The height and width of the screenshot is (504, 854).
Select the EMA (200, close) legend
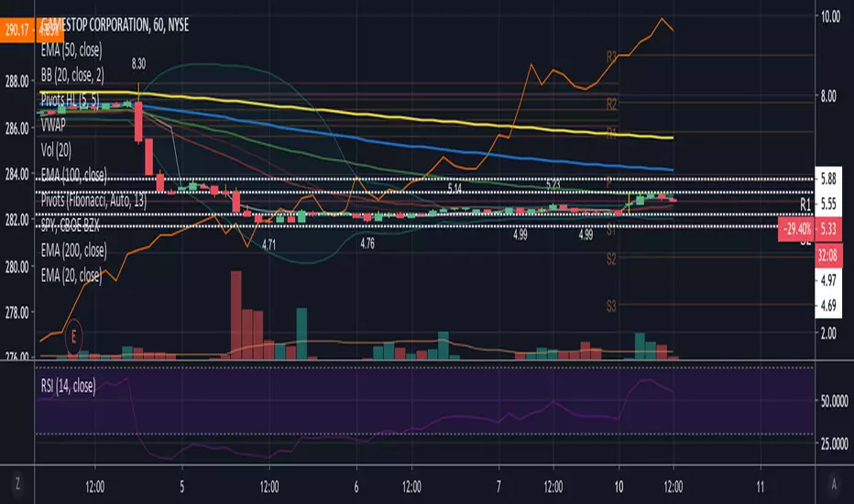click(x=73, y=251)
